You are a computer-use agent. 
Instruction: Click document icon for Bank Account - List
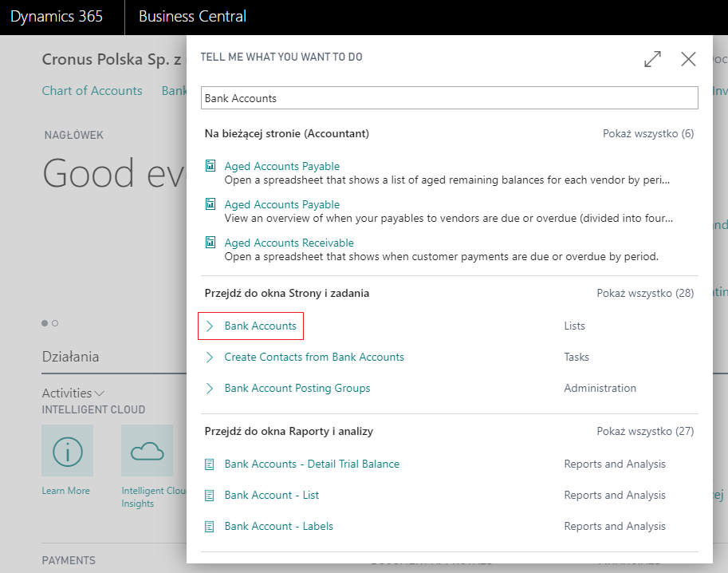pos(210,495)
